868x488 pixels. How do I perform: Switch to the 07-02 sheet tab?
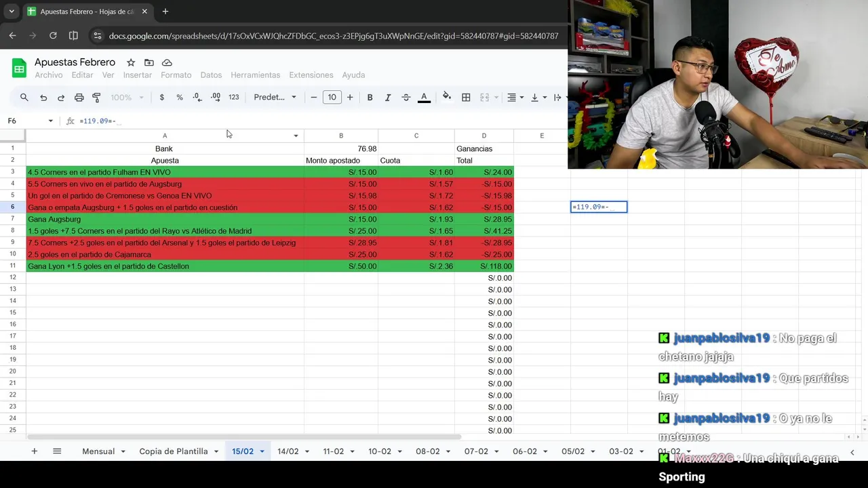[476, 451]
